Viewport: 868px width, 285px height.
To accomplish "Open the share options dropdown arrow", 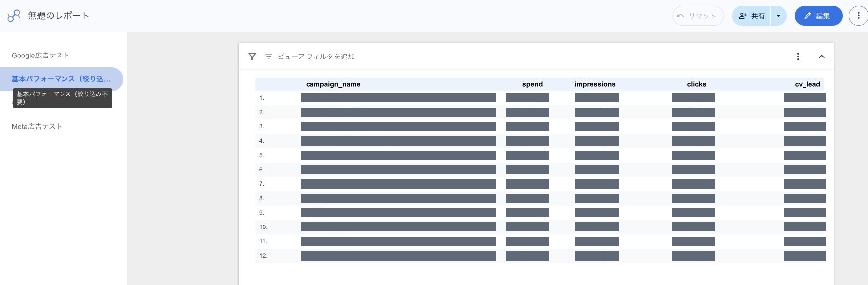I will coord(778,16).
